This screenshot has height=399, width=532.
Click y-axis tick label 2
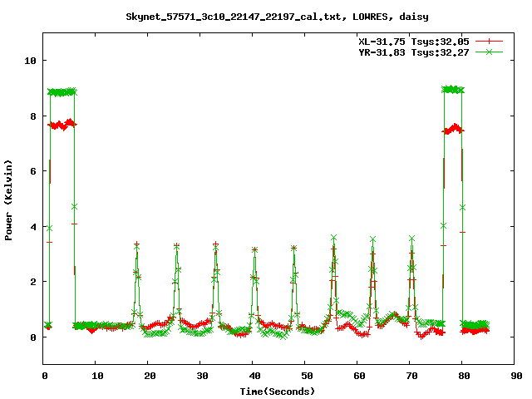point(33,282)
